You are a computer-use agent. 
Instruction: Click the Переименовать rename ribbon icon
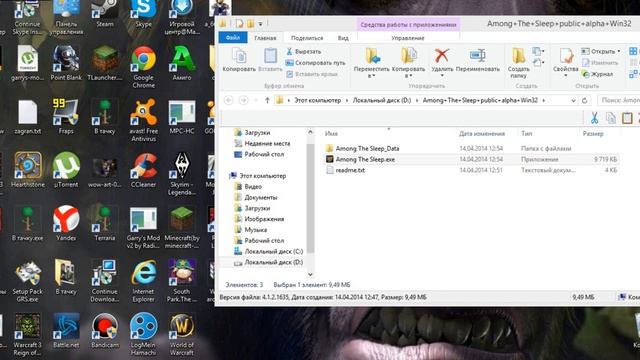(478, 60)
